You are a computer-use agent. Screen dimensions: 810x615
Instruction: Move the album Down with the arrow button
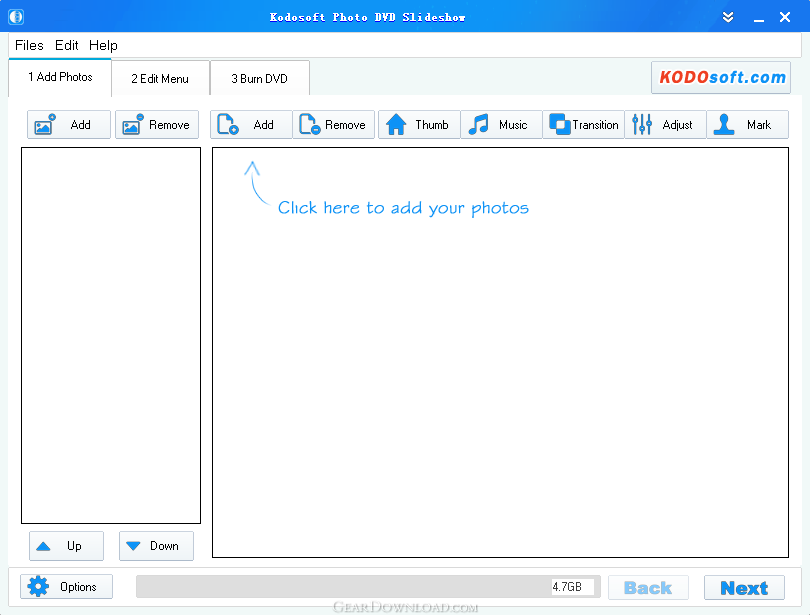pos(157,546)
